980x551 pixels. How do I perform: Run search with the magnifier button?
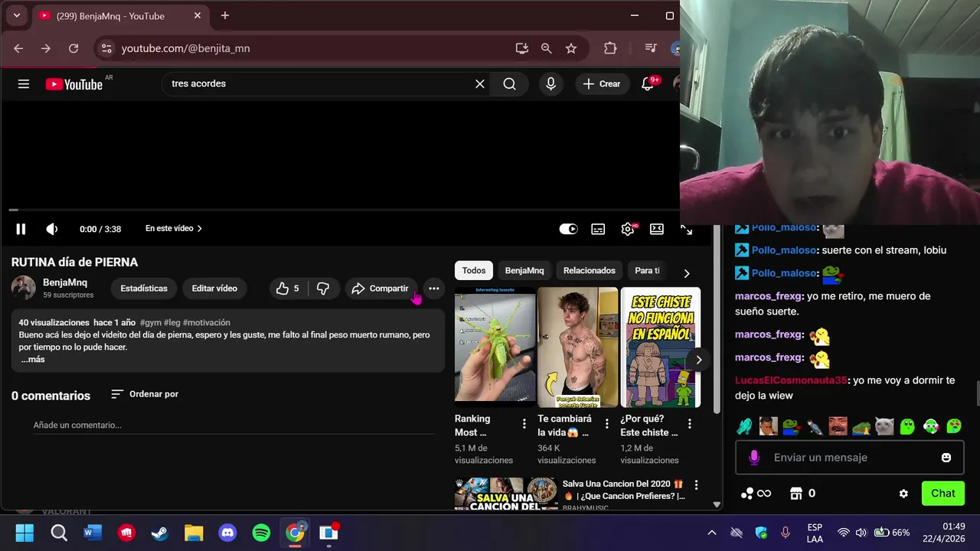point(510,84)
